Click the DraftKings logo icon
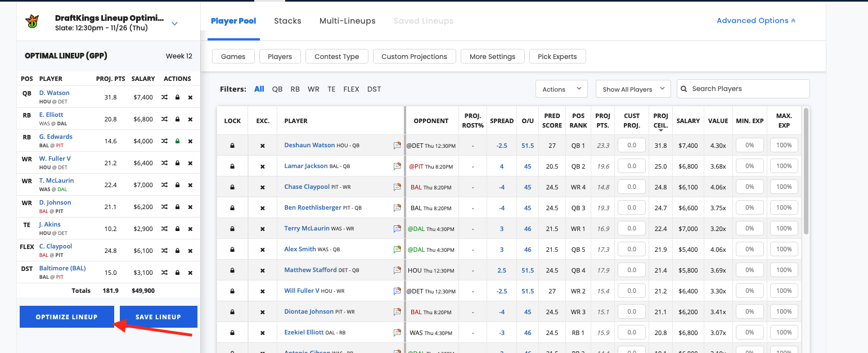This screenshot has height=353, width=868. pos(32,22)
